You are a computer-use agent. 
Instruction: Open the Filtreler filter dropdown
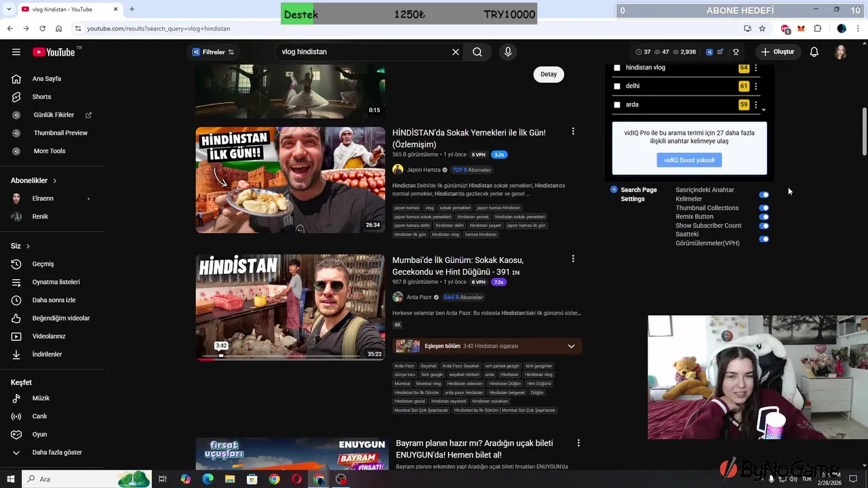[213, 52]
